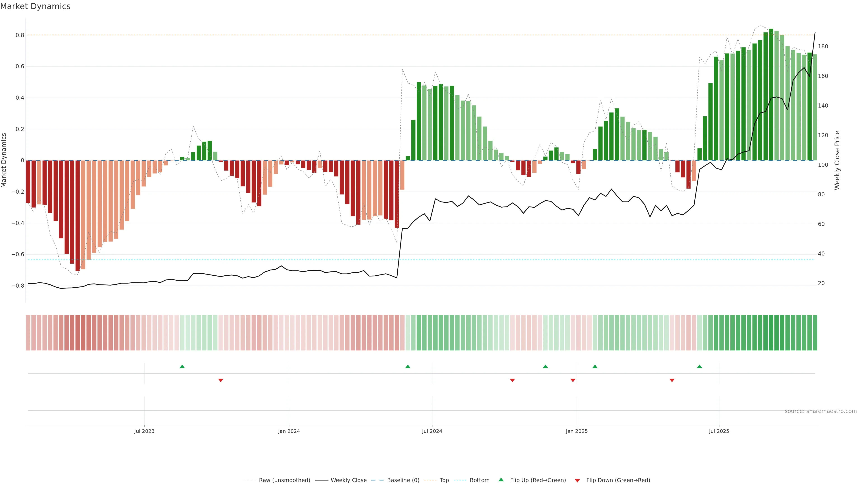Click the Jan 2025 axis label
This screenshot has height=488, width=868.
(577, 431)
